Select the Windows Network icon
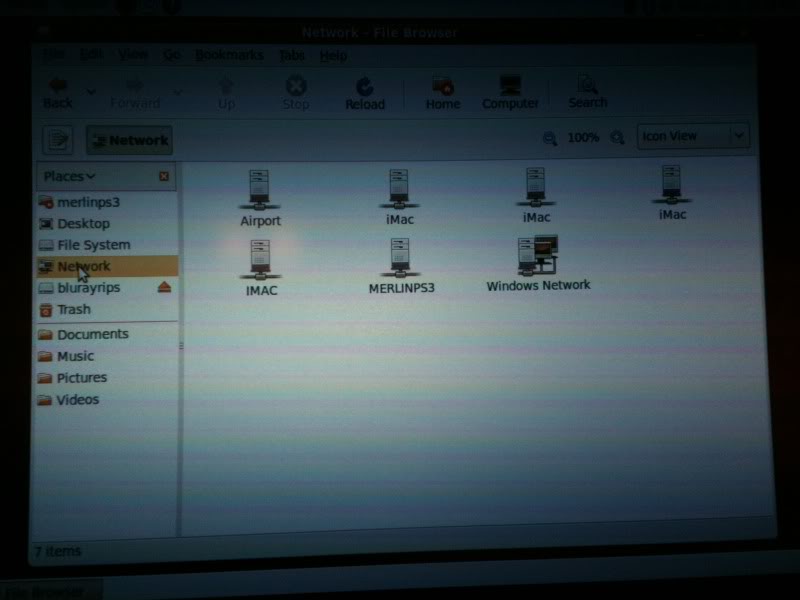 (x=538, y=264)
